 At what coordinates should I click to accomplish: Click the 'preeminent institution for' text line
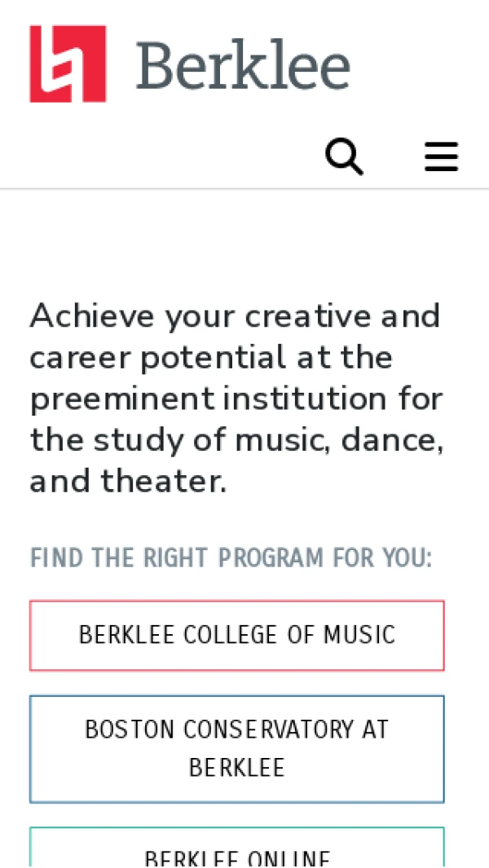point(236,399)
